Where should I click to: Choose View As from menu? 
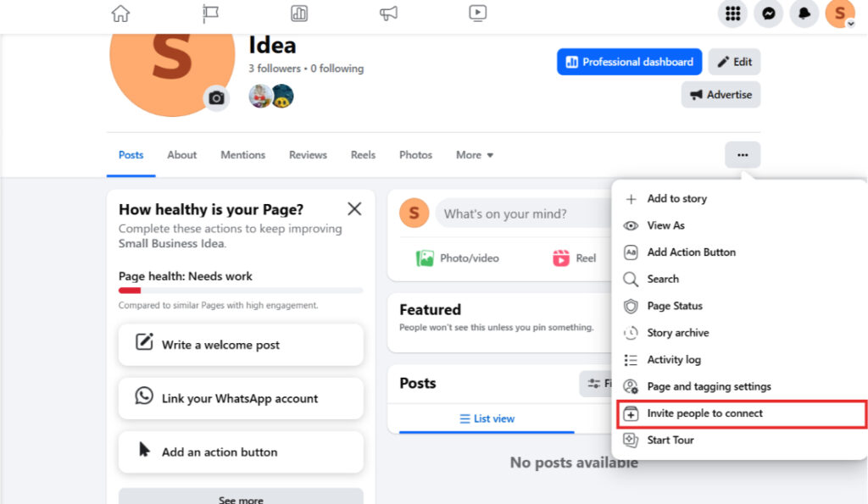point(739,225)
